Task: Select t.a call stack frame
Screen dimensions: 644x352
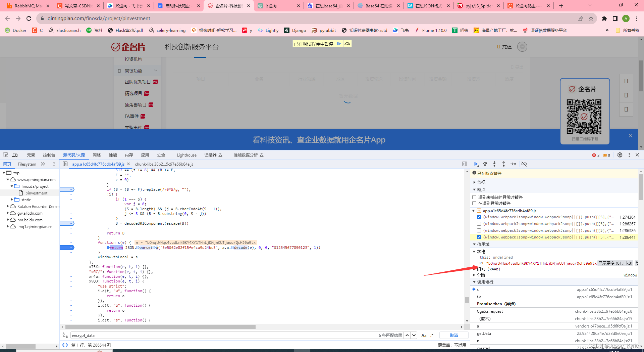Action: (554, 297)
